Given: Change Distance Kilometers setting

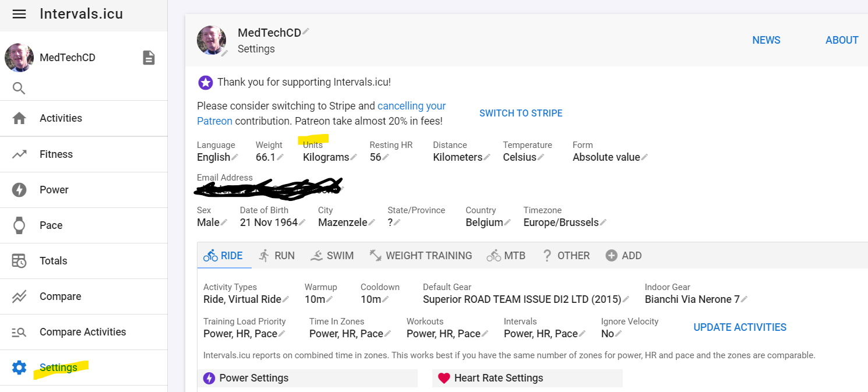Looking at the screenshot, I should [461, 157].
